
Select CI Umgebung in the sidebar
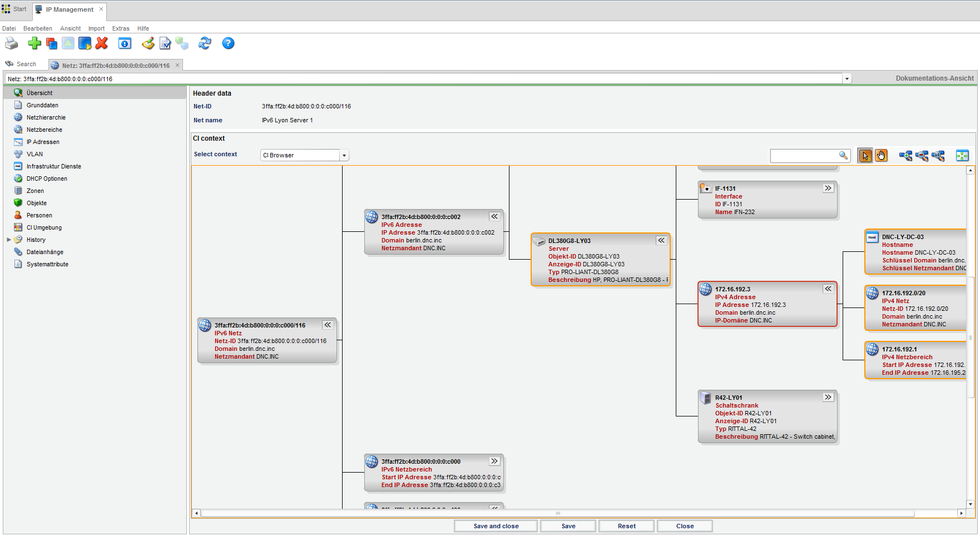point(95,227)
